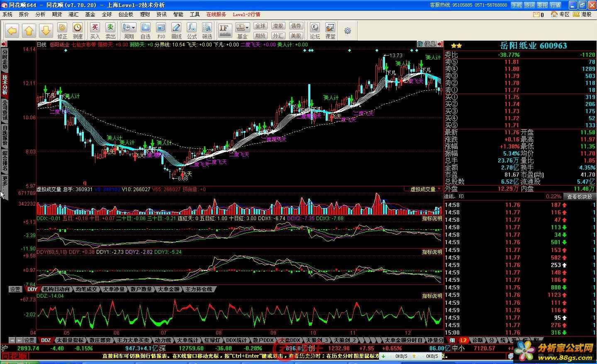This screenshot has height=364, width=597.
Task: Select the 红绿灯 bottom tab
Action: [x=212, y=340]
